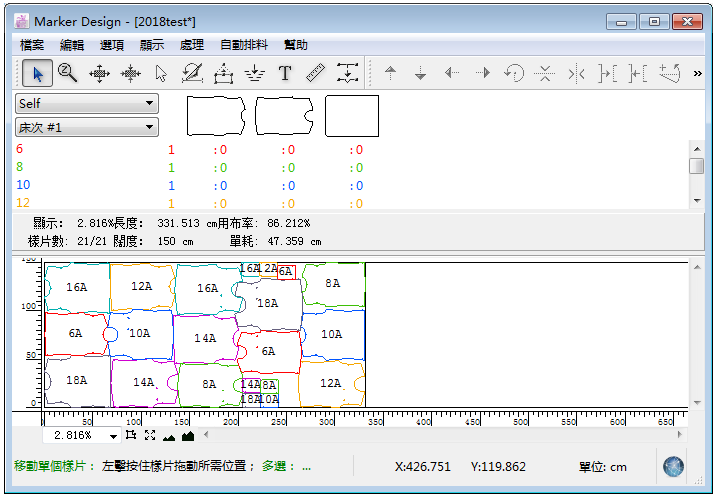Click the large mountains icon
Image resolution: width=715 pixels, height=500 pixels.
[x=188, y=436]
